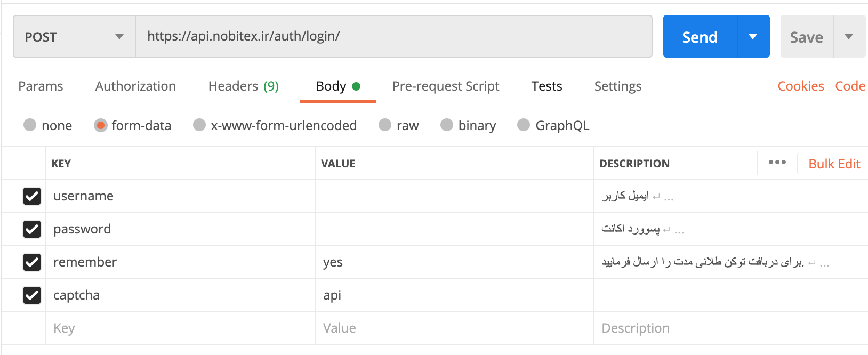
Task: Click the Bulk Edit link
Action: pos(834,164)
